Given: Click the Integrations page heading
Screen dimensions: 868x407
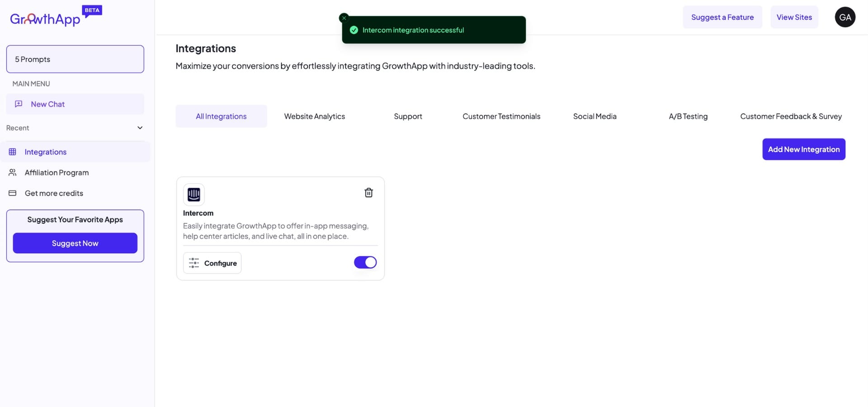Looking at the screenshot, I should click(206, 48).
